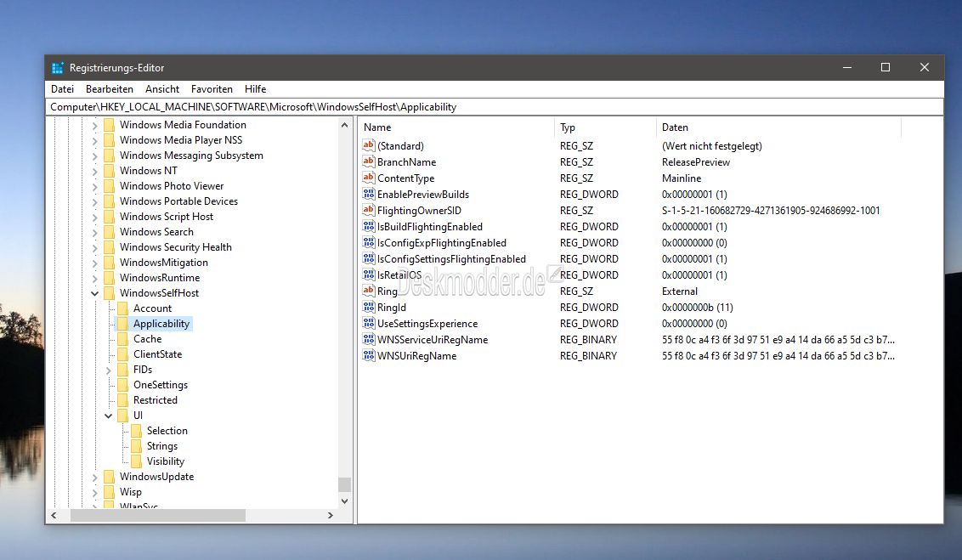Viewport: 962px width, 560px height.
Task: Expand the Windows Search tree node
Action: click(x=95, y=233)
